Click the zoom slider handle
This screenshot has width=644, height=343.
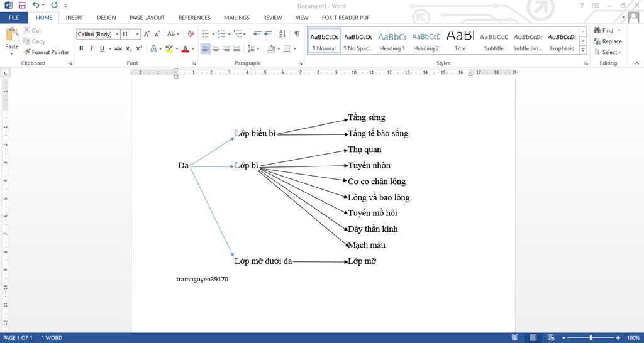[x=591, y=338]
